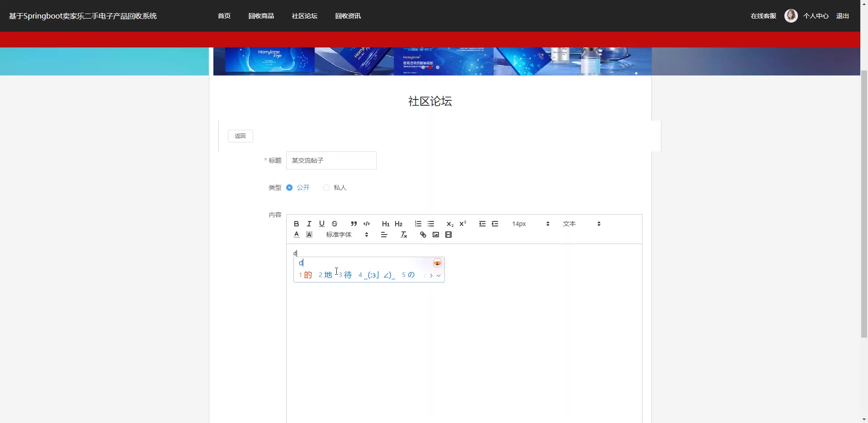This screenshot has width=868, height=423.
Task: Open the 文本 heading style dropdown
Action: pos(581,224)
